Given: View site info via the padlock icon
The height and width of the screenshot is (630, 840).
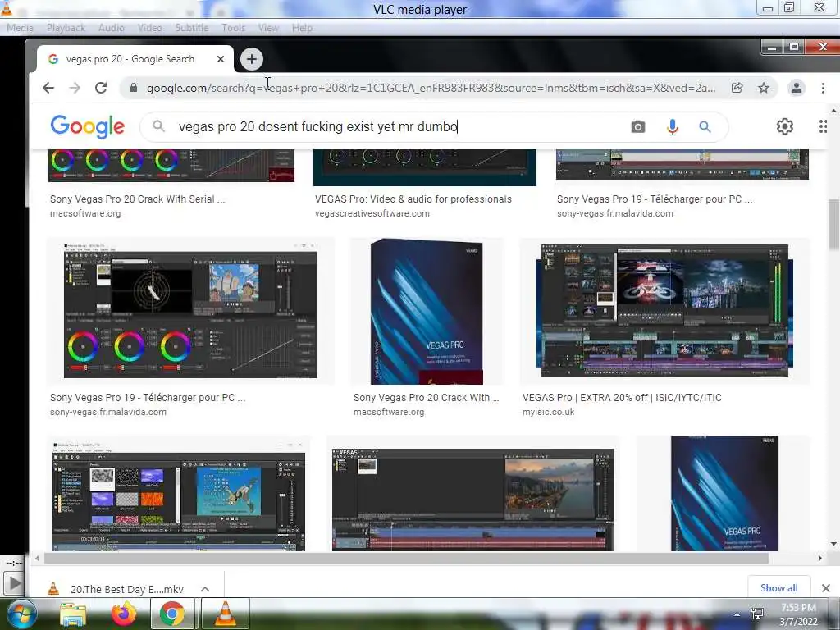Looking at the screenshot, I should click(134, 88).
